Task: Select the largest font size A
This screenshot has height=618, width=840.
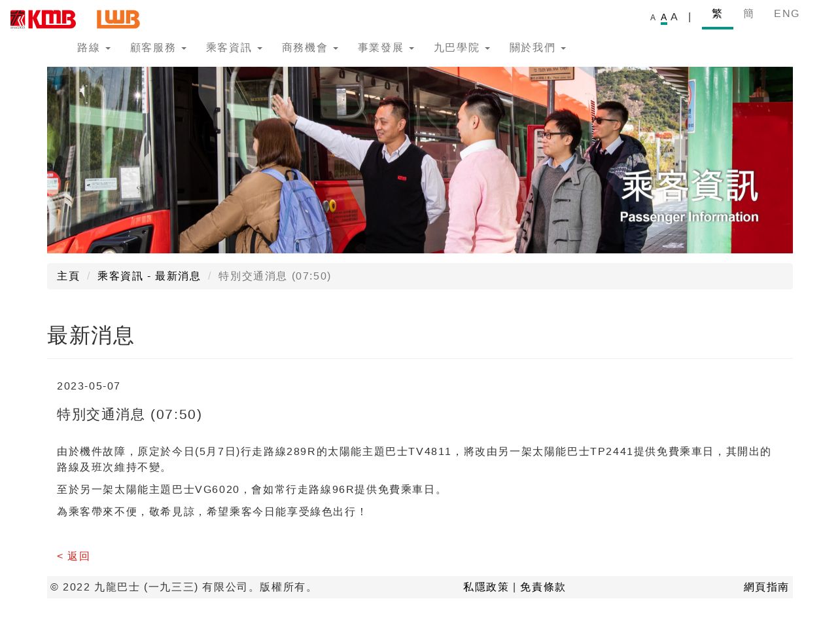Action: [674, 17]
